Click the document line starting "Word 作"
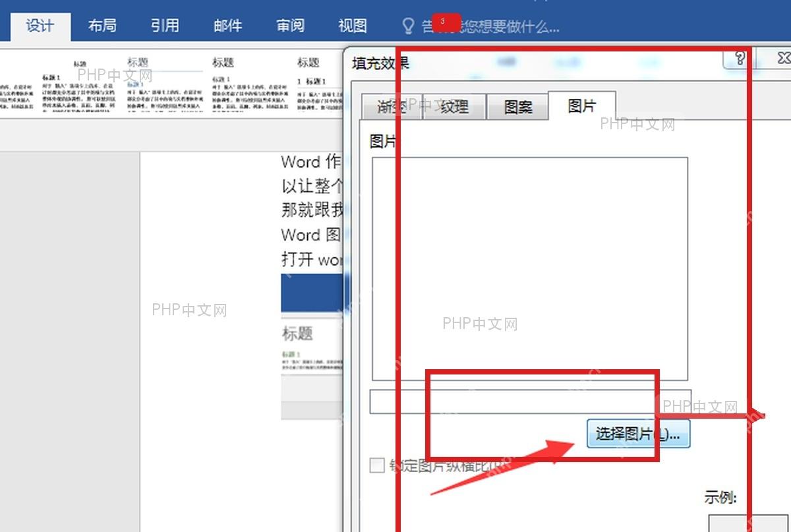Screen dimensions: 791x532 point(311,162)
